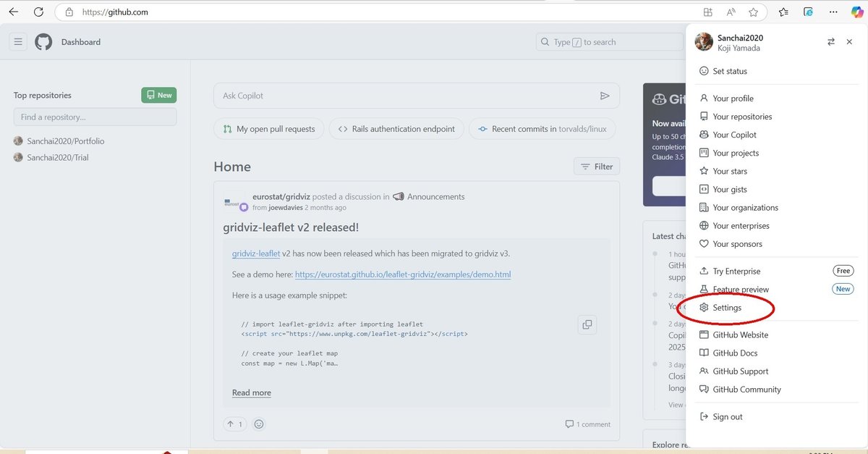The image size is (868, 454).
Task: Add emoji reaction to the post
Action: pyautogui.click(x=258, y=424)
